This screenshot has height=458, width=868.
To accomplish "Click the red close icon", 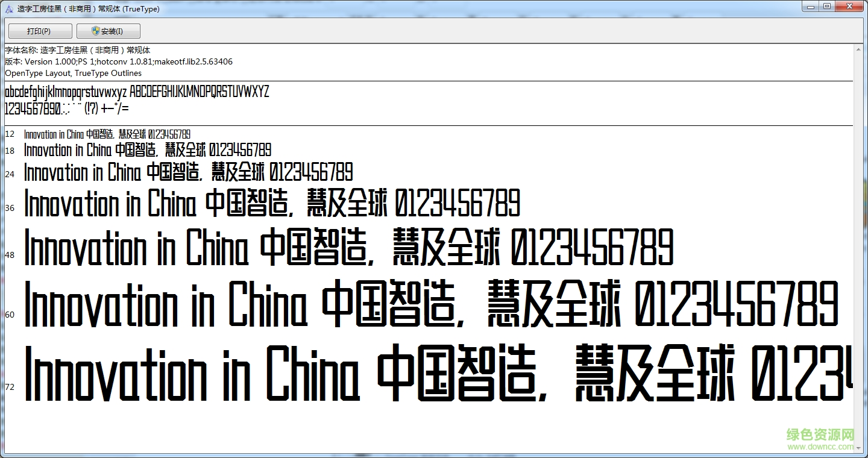I will 849,7.
